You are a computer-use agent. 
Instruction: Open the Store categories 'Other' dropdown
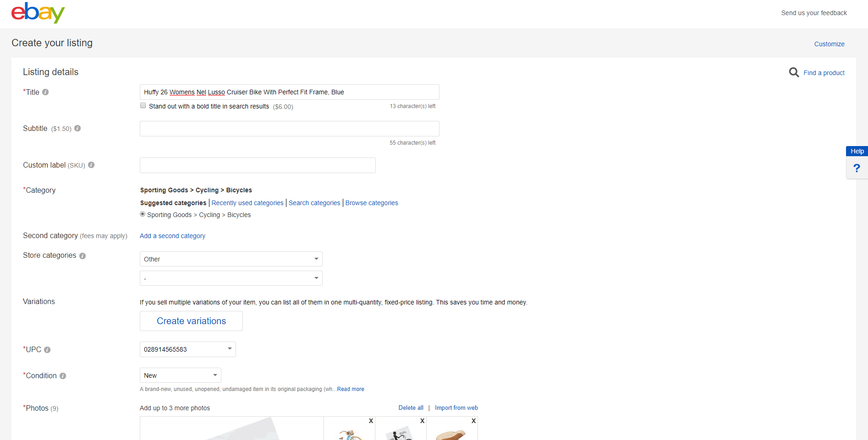click(231, 259)
